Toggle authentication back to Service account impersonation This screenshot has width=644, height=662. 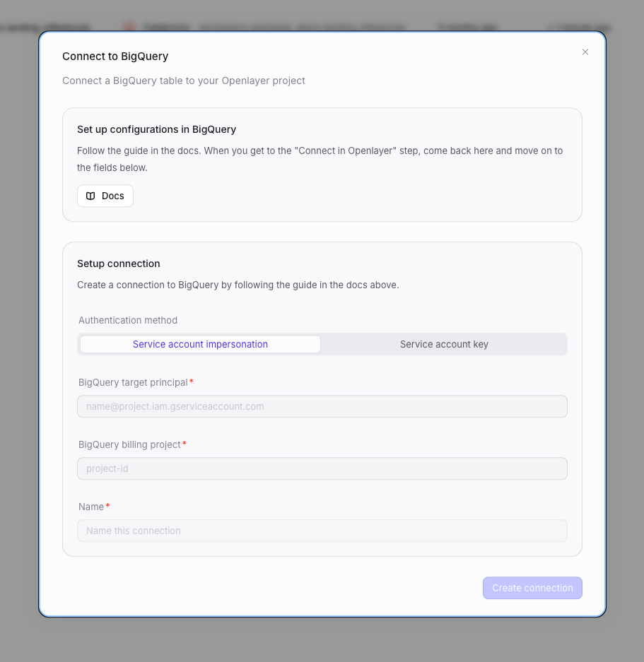(200, 344)
